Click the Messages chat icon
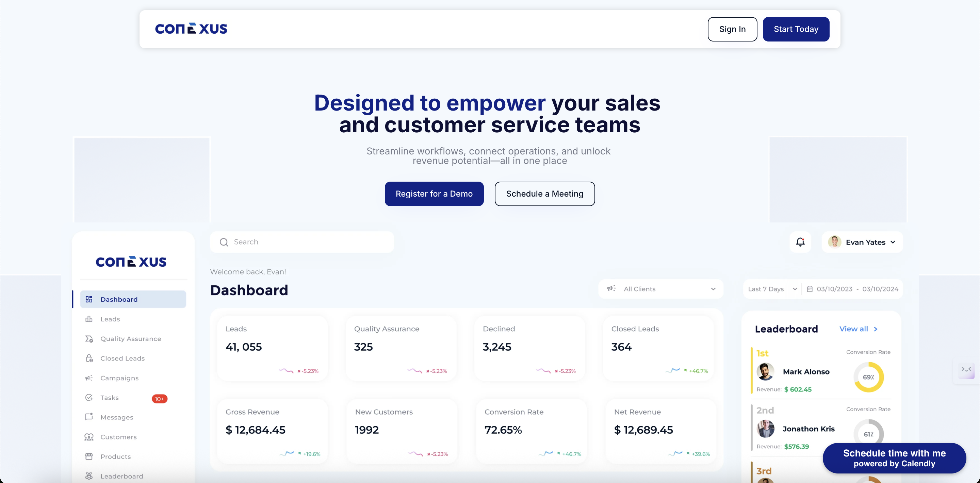The image size is (980, 483). tap(89, 417)
